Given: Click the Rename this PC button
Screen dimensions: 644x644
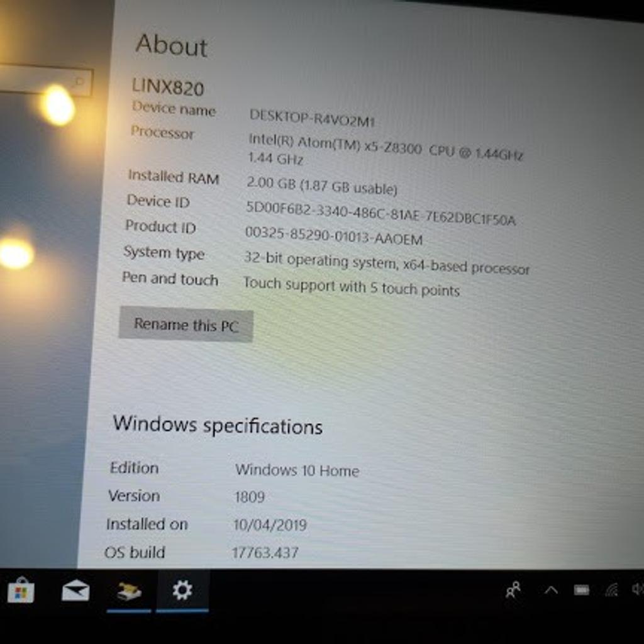Looking at the screenshot, I should click(186, 325).
